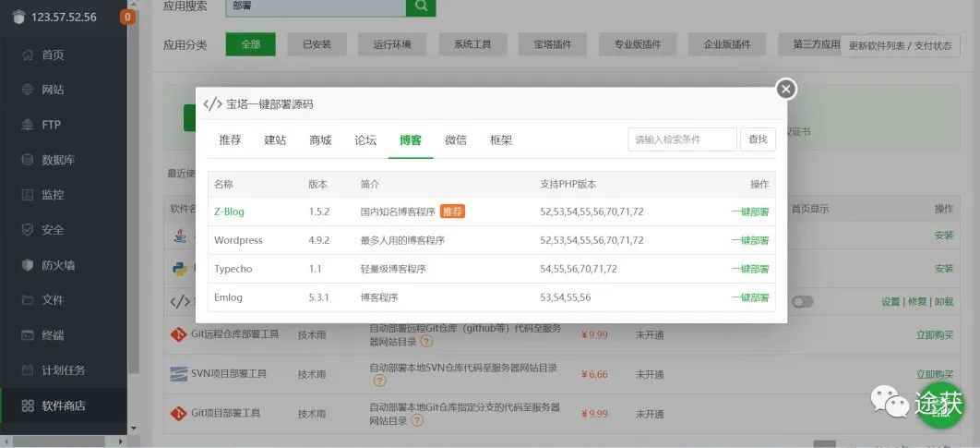Click 立即购买 for SVN项目部署工具

[935, 374]
